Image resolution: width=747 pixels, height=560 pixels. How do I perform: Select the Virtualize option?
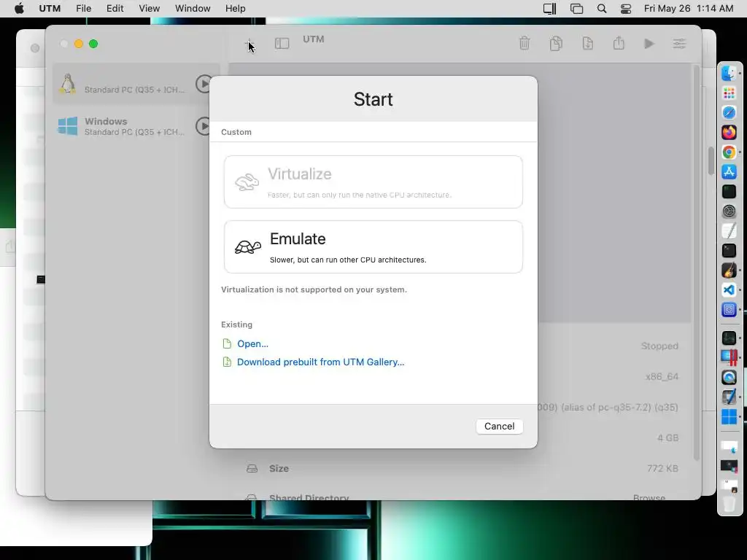tap(373, 182)
